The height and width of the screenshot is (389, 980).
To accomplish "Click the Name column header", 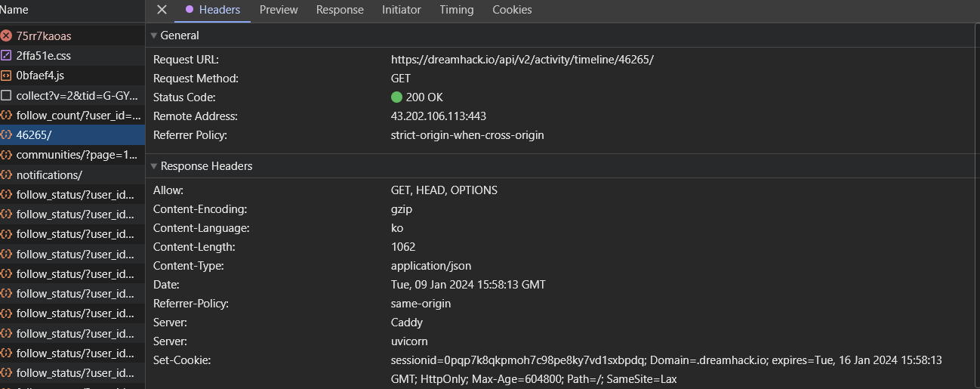I will point(15,10).
